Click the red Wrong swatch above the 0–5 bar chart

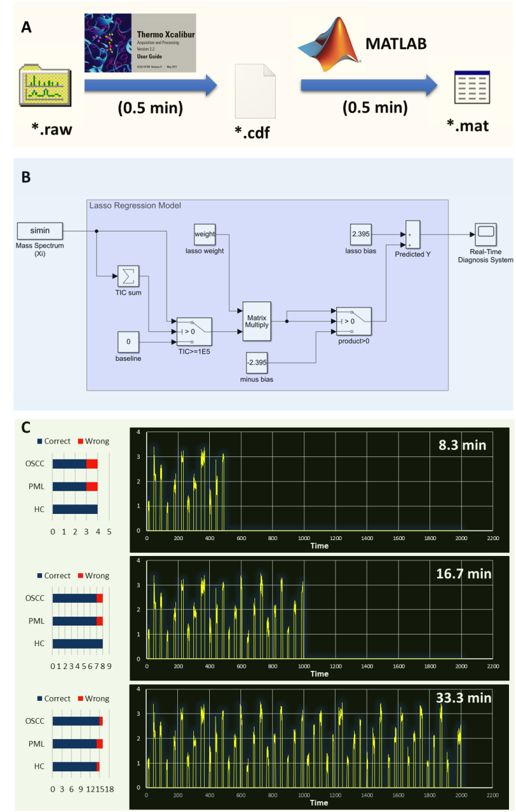(x=80, y=441)
